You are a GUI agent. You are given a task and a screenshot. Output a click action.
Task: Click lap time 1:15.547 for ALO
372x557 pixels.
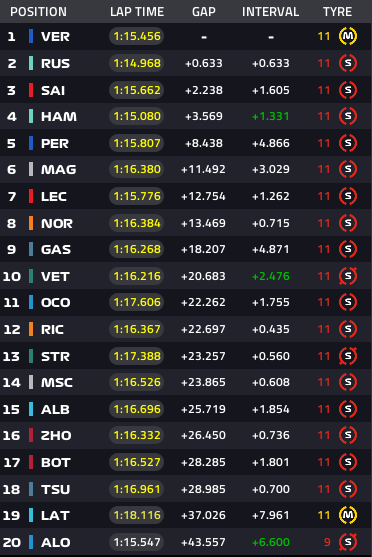[137, 542]
